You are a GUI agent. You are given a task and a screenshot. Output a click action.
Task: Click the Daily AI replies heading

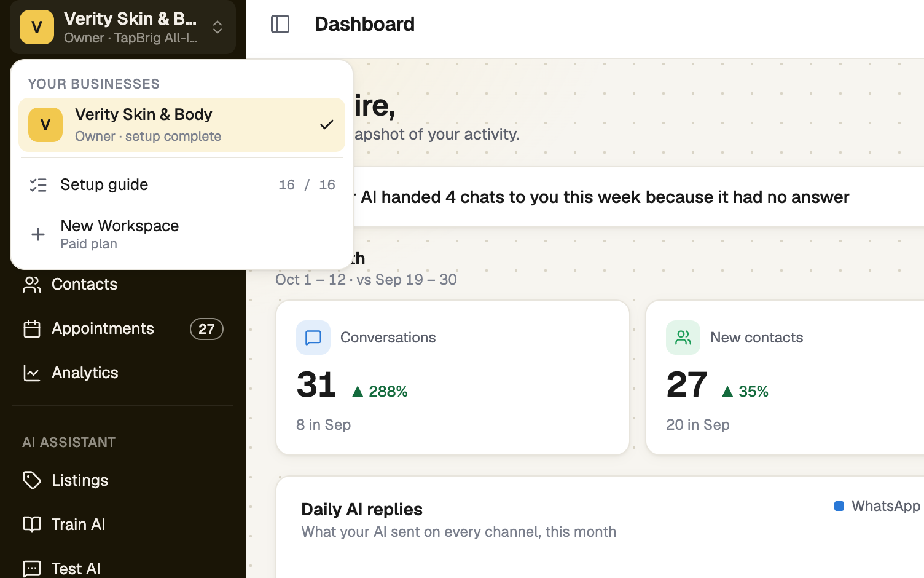pyautogui.click(x=362, y=509)
